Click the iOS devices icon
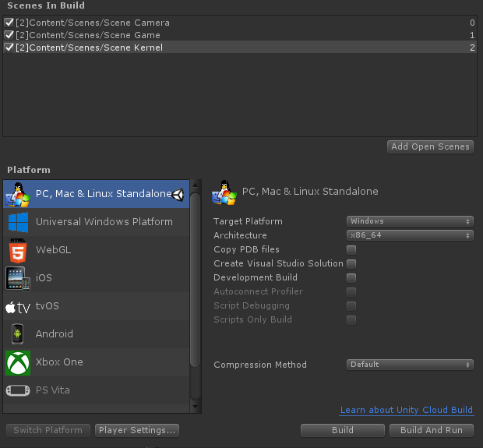Screen dimensions: 483x448 [x=18, y=278]
